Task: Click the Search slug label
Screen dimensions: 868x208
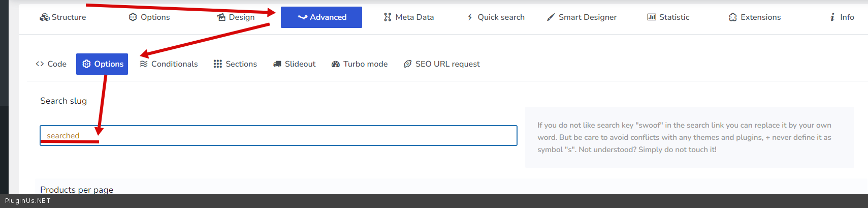Action: coord(63,101)
